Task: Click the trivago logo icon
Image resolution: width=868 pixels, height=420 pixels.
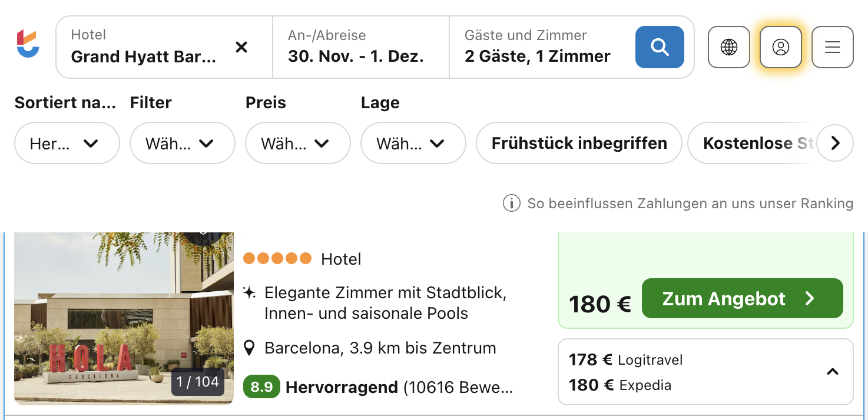Action: pyautogui.click(x=28, y=45)
